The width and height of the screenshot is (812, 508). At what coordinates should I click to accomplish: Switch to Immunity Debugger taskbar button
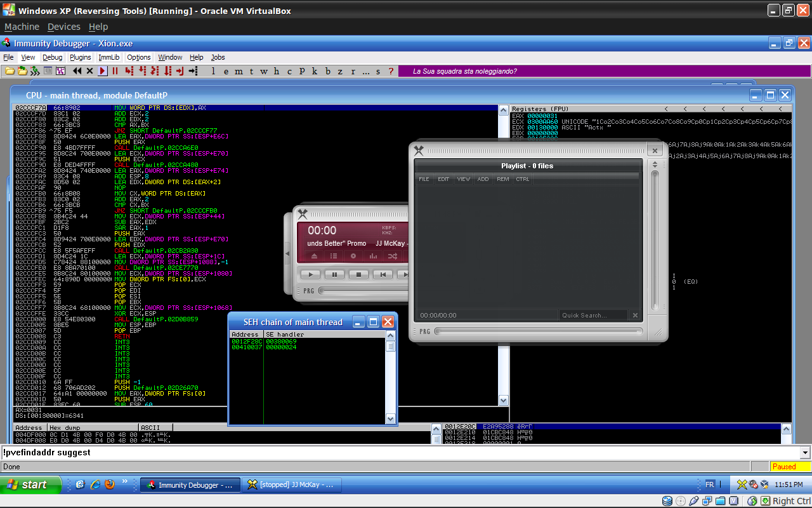(x=190, y=485)
